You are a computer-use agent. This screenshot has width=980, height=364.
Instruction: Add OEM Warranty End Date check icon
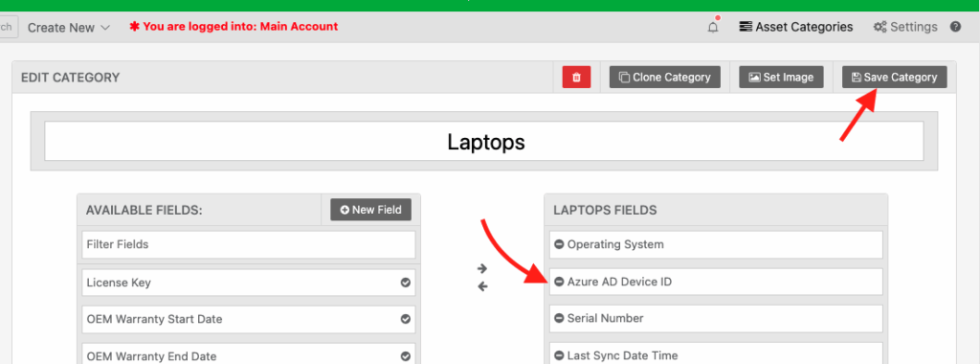[405, 356]
